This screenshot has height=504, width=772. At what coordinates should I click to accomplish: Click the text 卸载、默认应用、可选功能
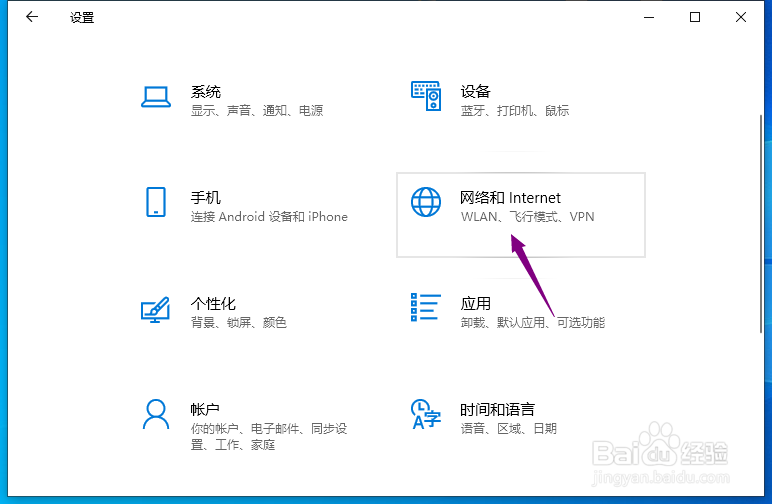[x=533, y=323]
